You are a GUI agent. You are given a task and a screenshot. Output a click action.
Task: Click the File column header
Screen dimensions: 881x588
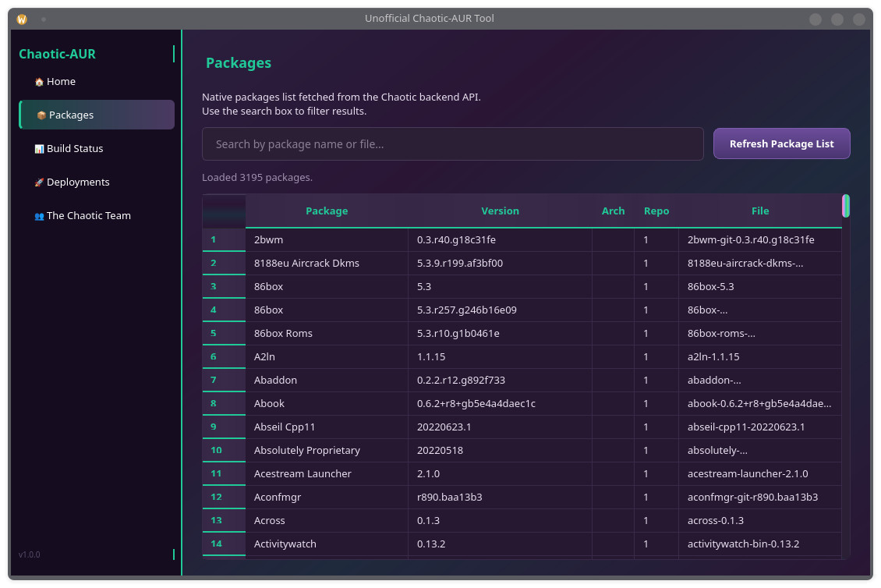[760, 211]
